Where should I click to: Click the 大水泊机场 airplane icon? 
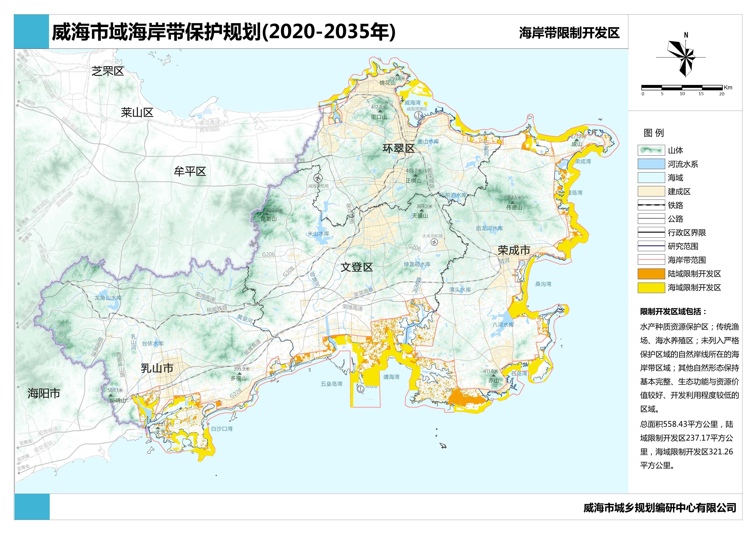click(434, 242)
